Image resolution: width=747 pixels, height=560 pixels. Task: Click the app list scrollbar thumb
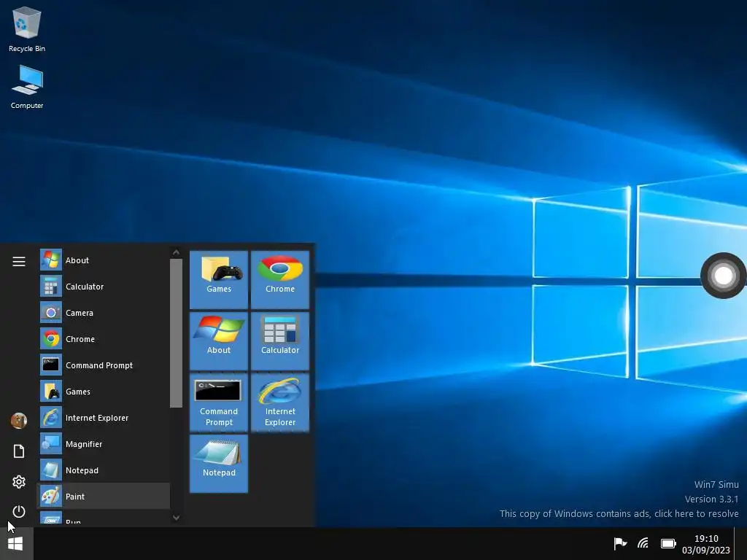point(176,333)
